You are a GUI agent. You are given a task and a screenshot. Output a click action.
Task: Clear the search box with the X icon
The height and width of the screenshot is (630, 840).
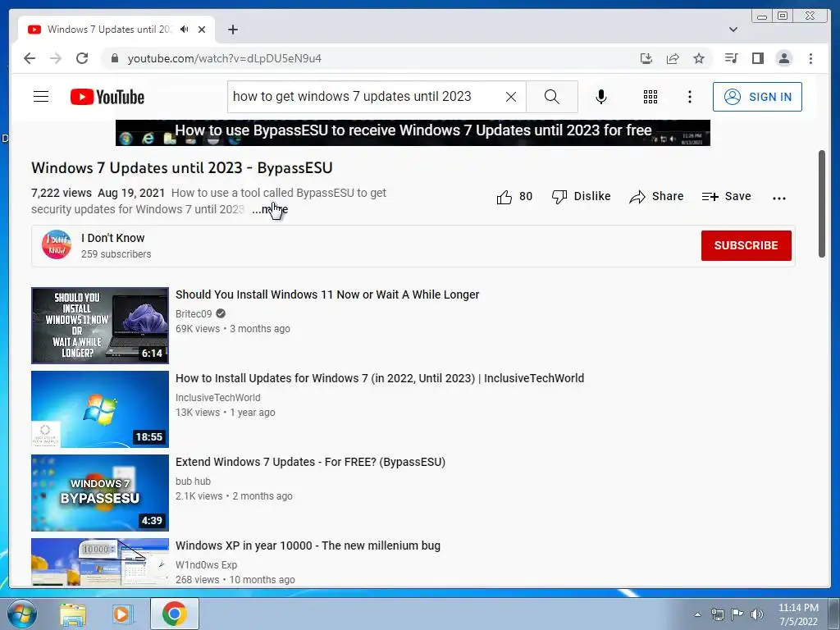point(511,97)
